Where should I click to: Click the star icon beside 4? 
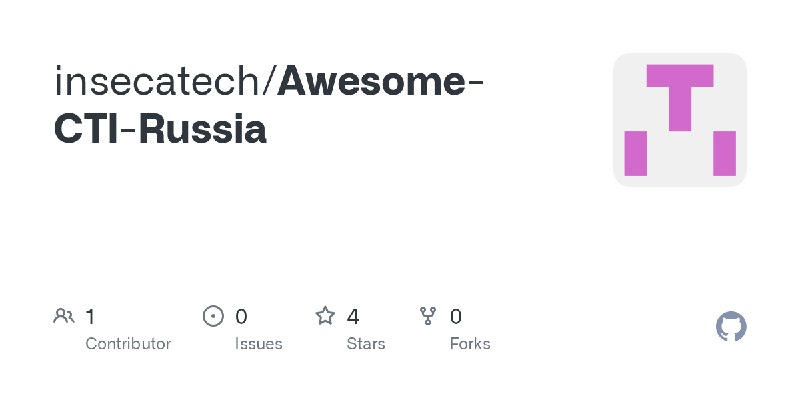(325, 316)
